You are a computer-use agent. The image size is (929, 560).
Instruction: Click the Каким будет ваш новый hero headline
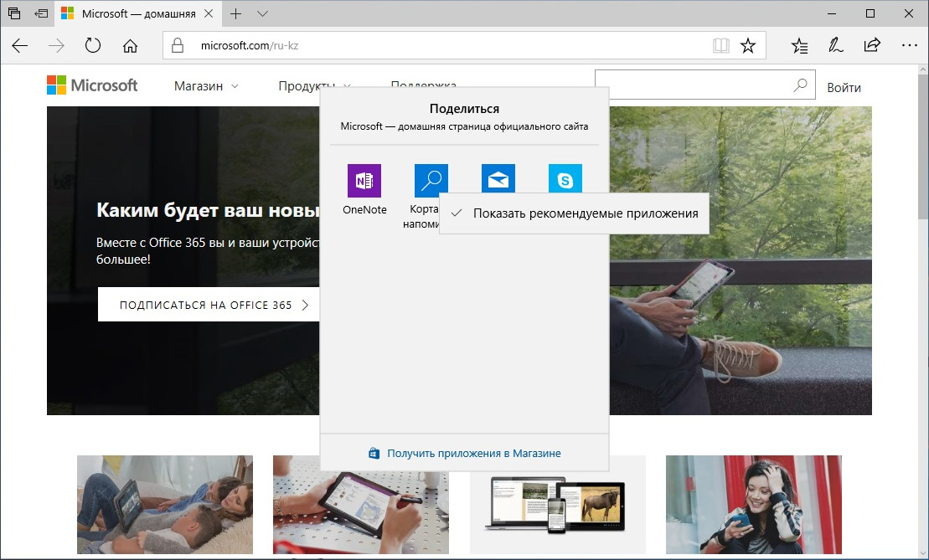pos(208,210)
